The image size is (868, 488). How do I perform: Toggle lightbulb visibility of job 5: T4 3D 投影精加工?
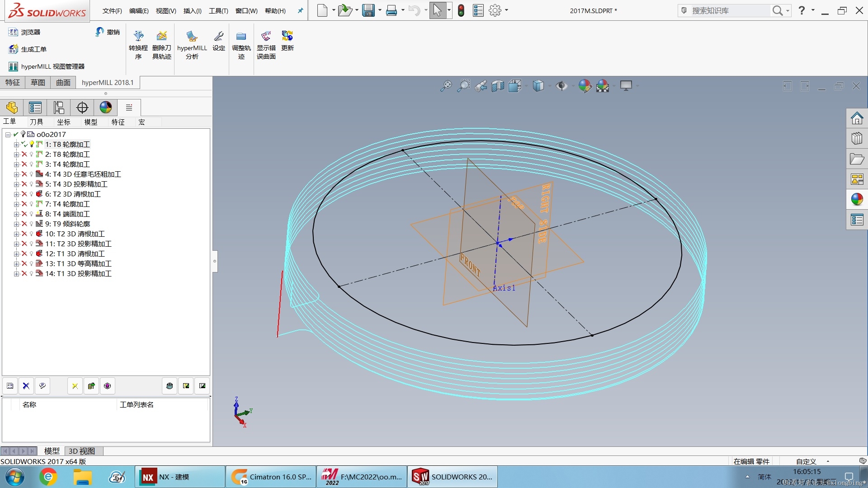[x=32, y=184]
